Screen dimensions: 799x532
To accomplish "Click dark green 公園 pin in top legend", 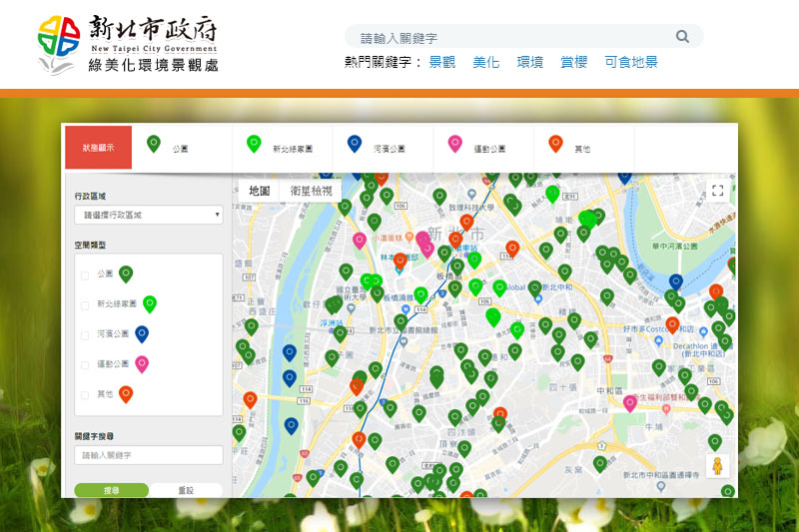I will (154, 145).
